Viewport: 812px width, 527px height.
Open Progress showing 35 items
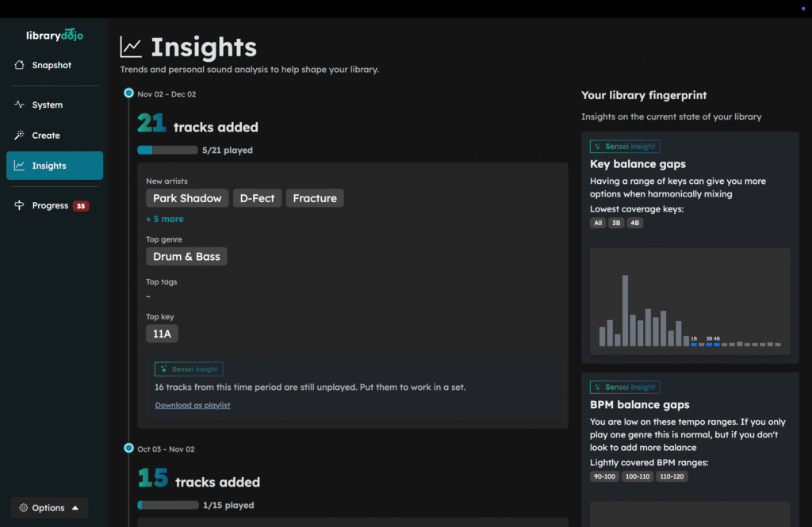tap(52, 205)
